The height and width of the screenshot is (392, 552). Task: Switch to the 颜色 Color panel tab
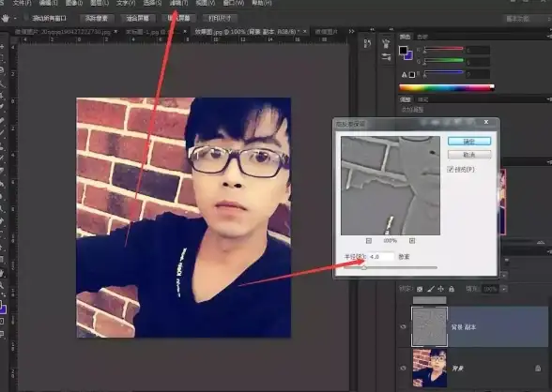(x=405, y=37)
